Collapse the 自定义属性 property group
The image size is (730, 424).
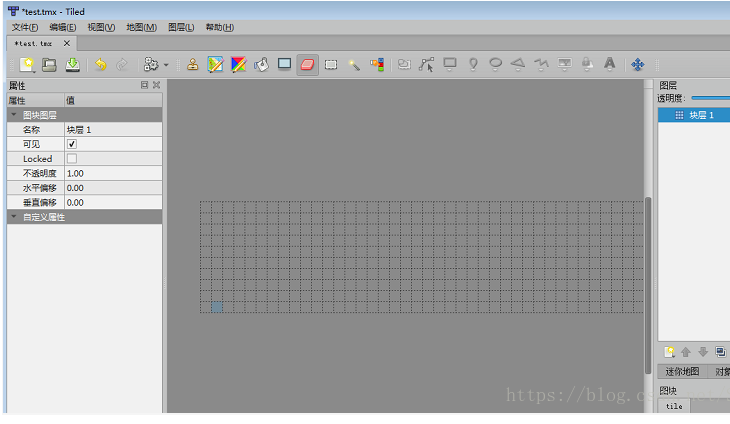pos(14,217)
